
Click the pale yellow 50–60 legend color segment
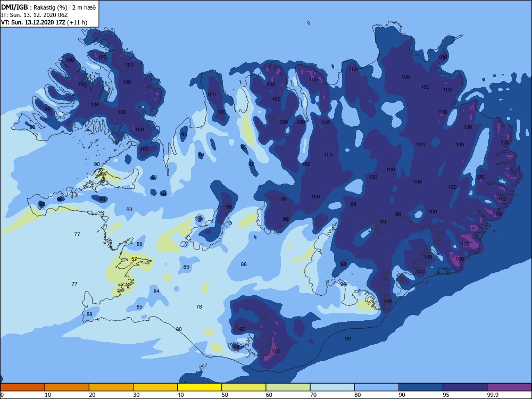coord(244,387)
